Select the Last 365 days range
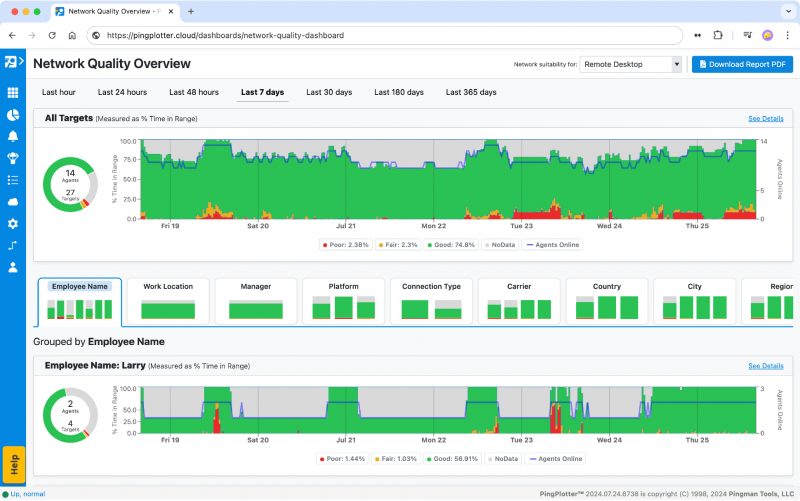 [x=471, y=92]
